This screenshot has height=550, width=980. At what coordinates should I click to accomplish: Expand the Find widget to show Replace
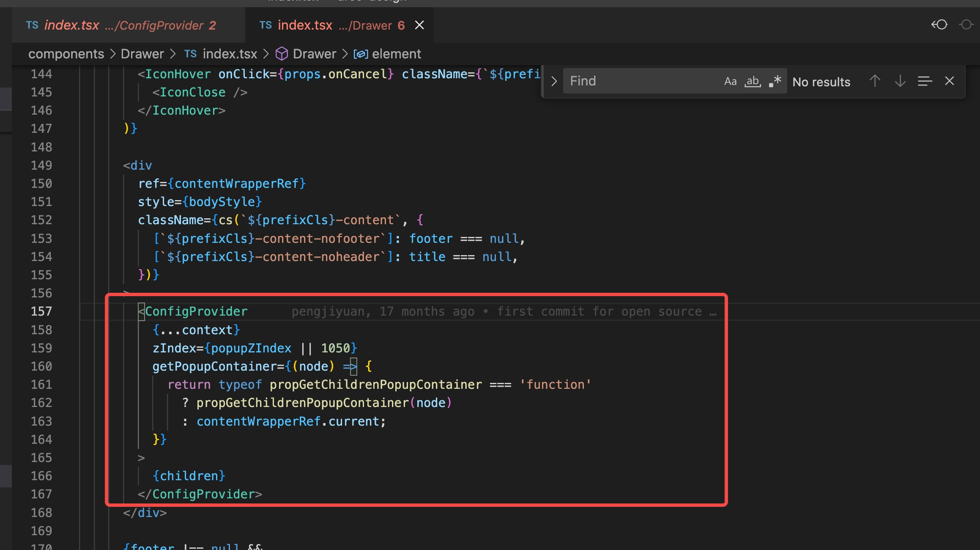click(x=553, y=81)
